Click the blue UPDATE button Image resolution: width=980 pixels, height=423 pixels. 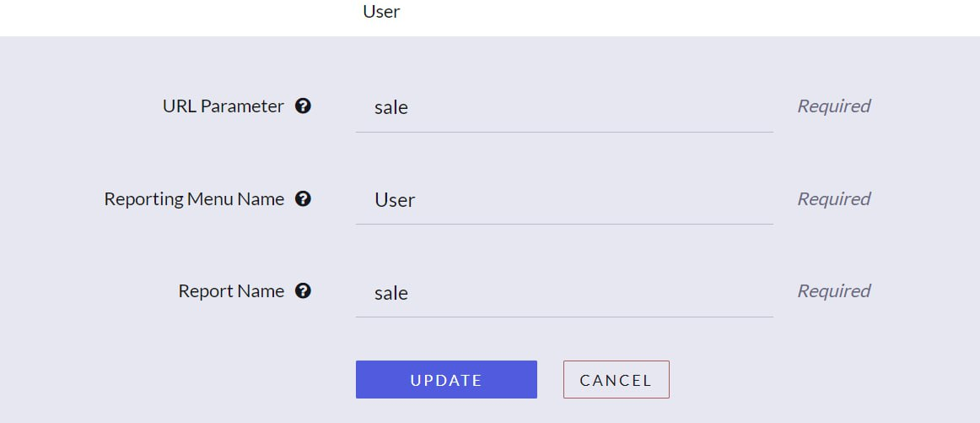point(446,379)
